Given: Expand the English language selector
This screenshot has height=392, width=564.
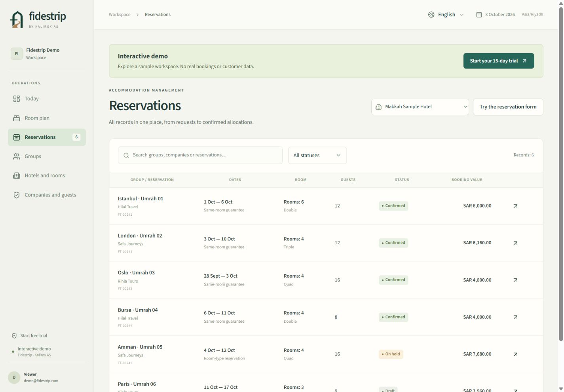Looking at the screenshot, I should point(446,15).
